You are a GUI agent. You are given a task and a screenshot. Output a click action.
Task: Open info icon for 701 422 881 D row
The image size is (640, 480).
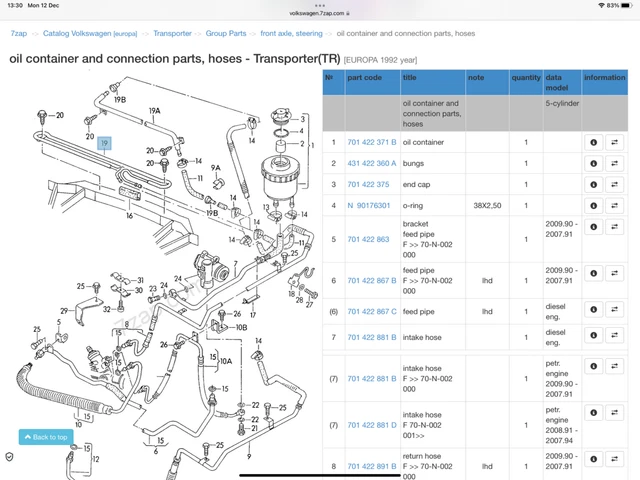tap(593, 413)
